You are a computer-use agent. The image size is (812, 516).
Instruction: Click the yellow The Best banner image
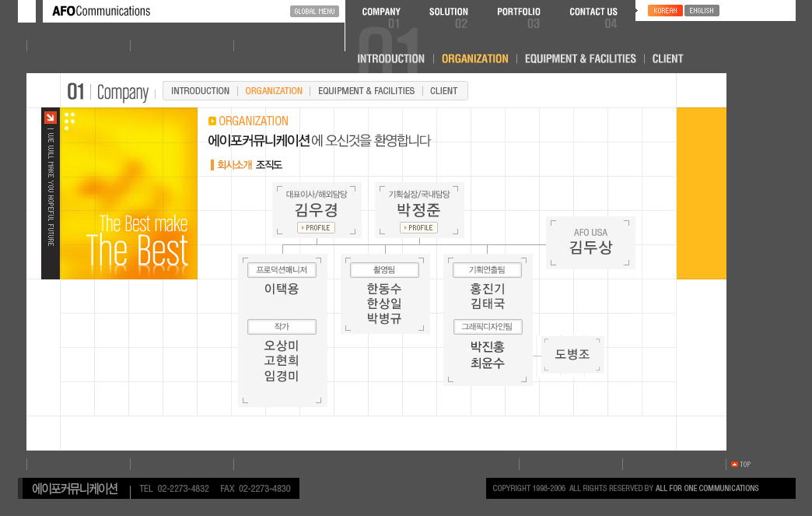[x=128, y=193]
